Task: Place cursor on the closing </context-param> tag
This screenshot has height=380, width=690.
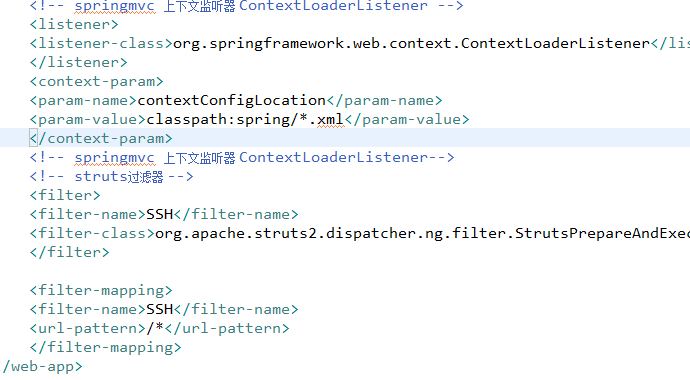Action: coord(101,138)
